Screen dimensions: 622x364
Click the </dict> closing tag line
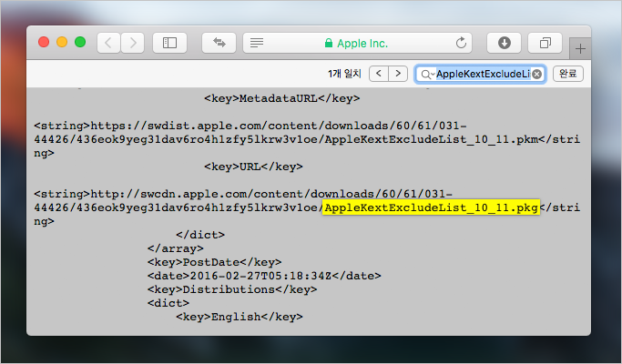[x=200, y=235]
